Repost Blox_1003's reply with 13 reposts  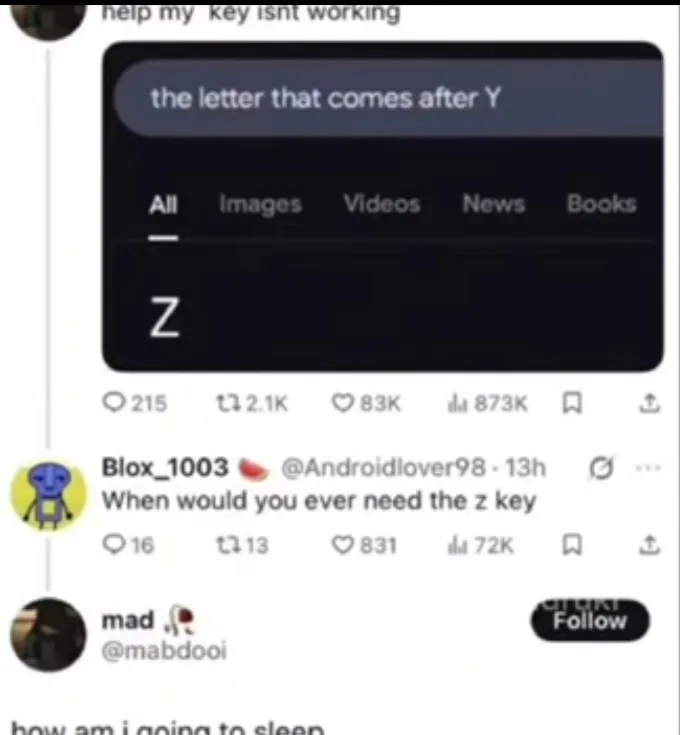tap(242, 545)
